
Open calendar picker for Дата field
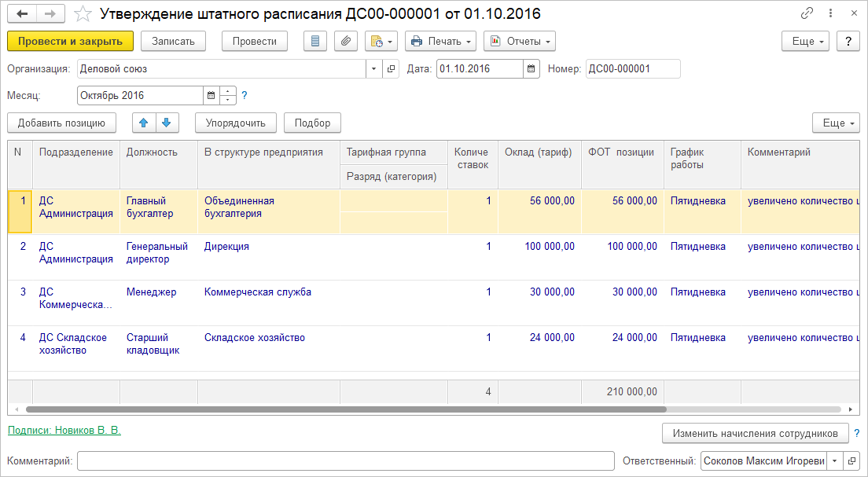[532, 69]
